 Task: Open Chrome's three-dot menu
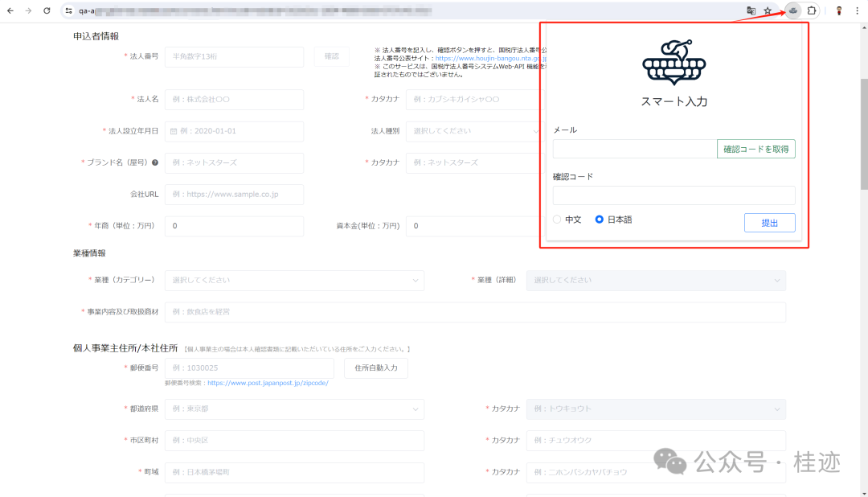tap(858, 12)
